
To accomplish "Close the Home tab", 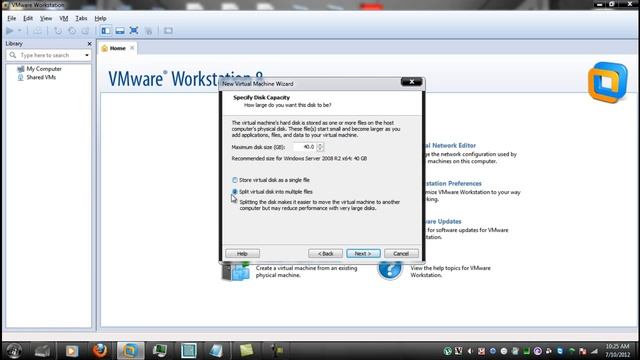I will (132, 48).
